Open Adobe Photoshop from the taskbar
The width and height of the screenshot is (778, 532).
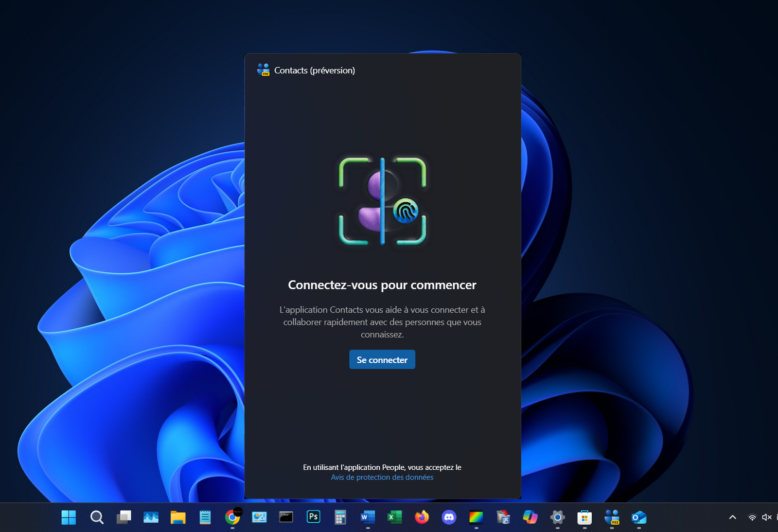click(314, 517)
